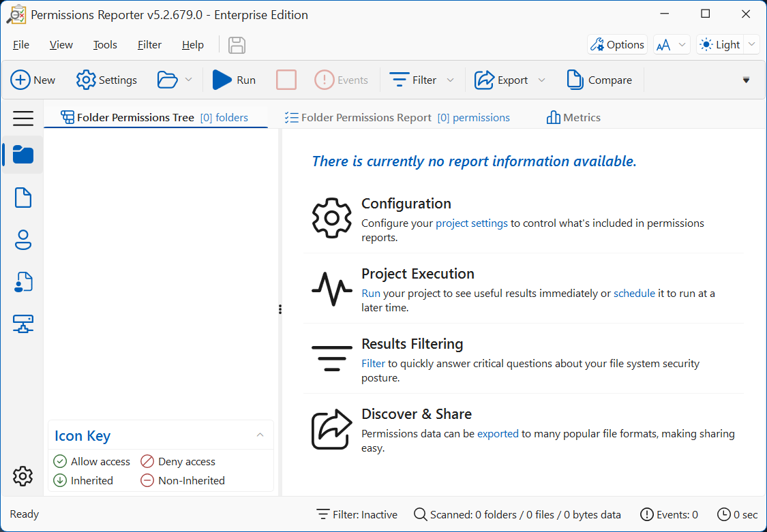Toggle the hamburger navigation menu
Image resolution: width=767 pixels, height=532 pixels.
click(x=23, y=119)
